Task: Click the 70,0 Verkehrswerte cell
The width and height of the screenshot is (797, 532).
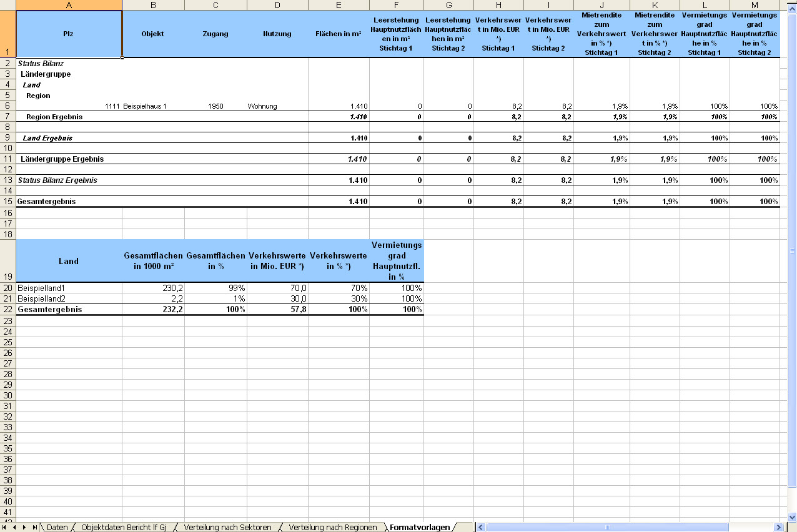Action: [x=277, y=288]
